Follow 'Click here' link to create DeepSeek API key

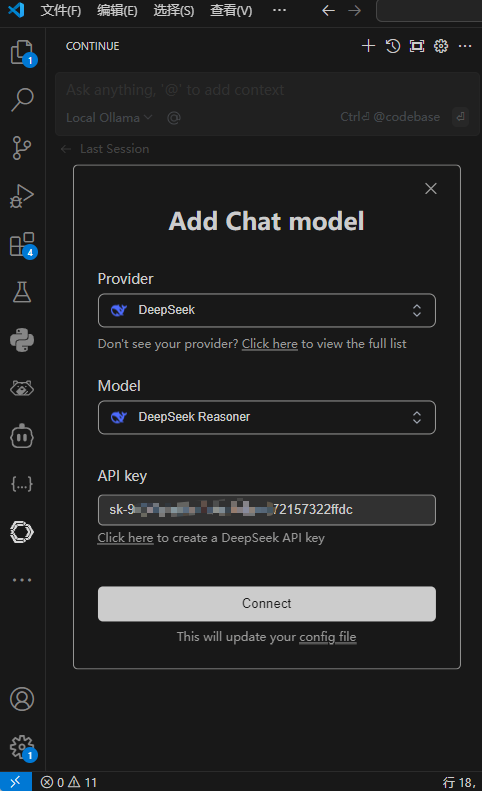click(x=125, y=538)
